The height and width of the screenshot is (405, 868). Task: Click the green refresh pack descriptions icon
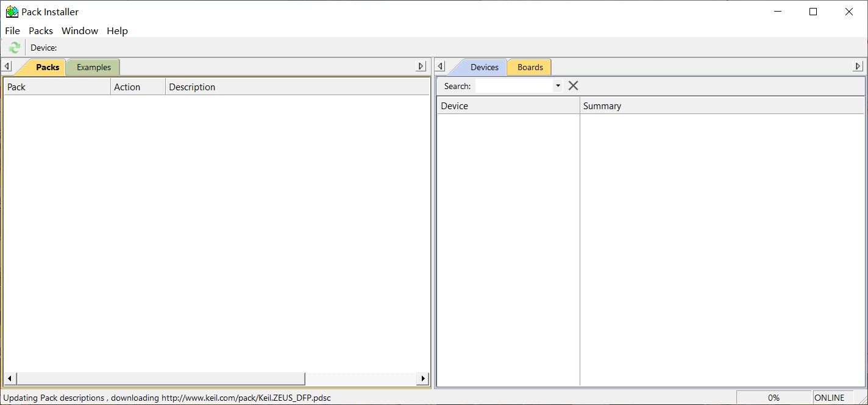click(x=15, y=48)
